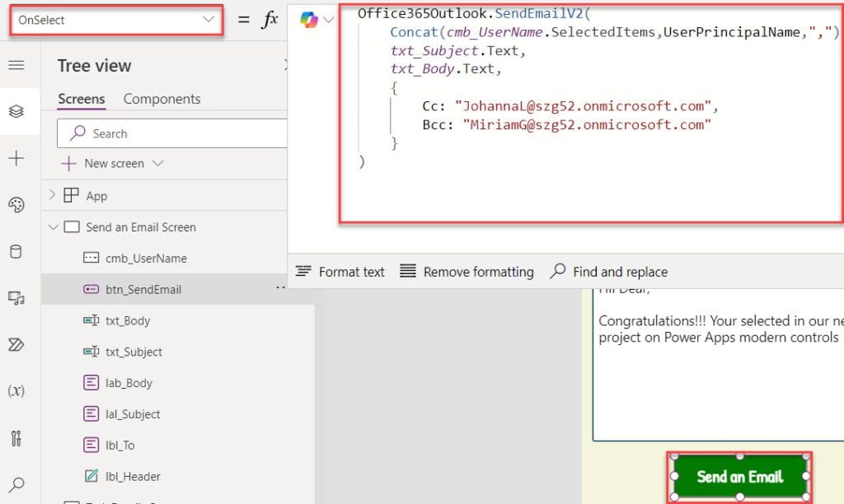Select the App item in tree
This screenshot has width=844, height=504.
click(x=97, y=196)
